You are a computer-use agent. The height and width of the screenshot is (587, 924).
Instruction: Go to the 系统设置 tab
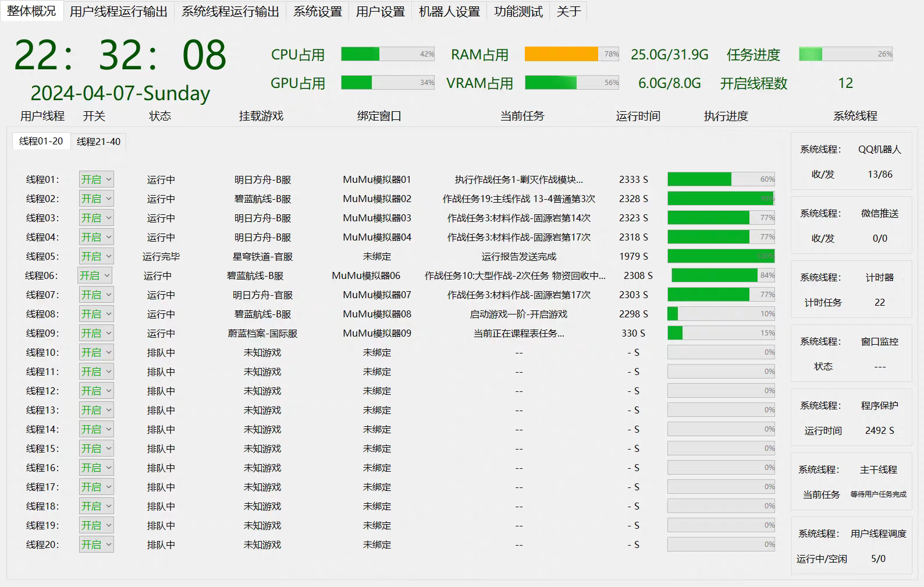318,12
